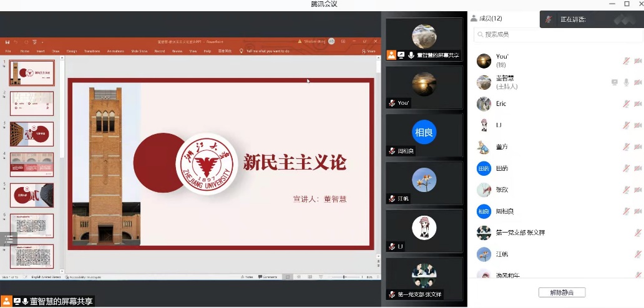Toggle the camera for member 张欣
Screen dimensions: 644x308
pos(638,190)
